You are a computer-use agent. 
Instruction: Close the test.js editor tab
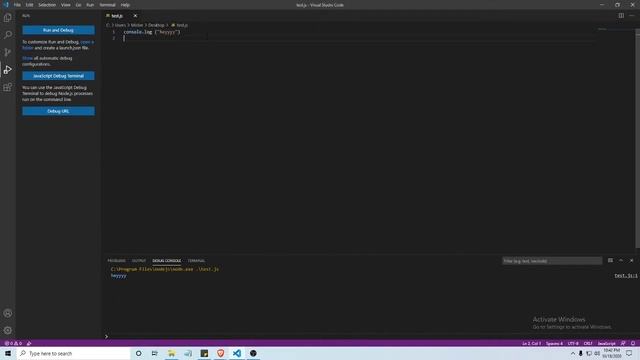135,16
